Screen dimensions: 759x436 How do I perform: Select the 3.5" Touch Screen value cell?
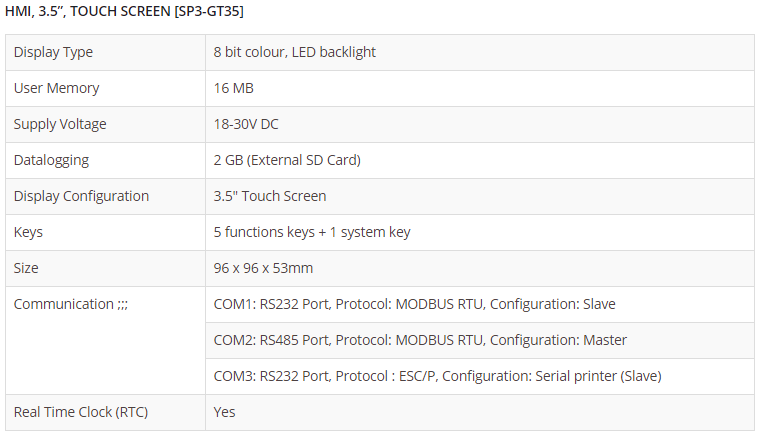[269, 196]
